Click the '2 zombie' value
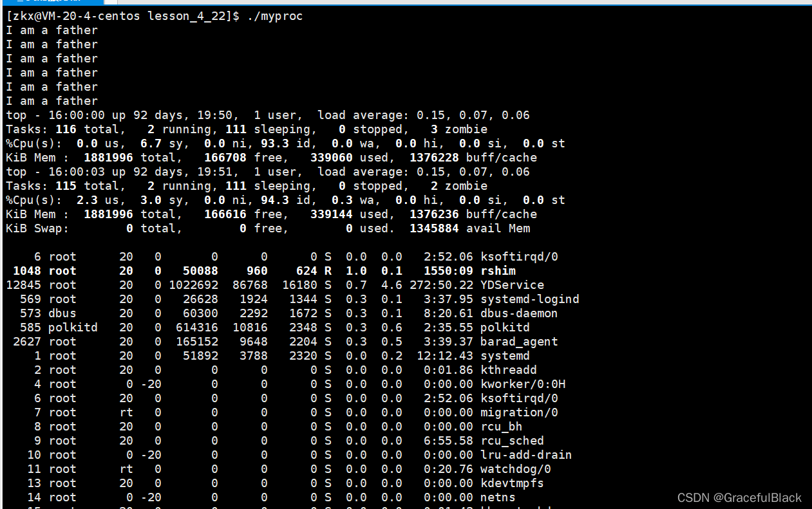The width and height of the screenshot is (812, 509). (459, 186)
